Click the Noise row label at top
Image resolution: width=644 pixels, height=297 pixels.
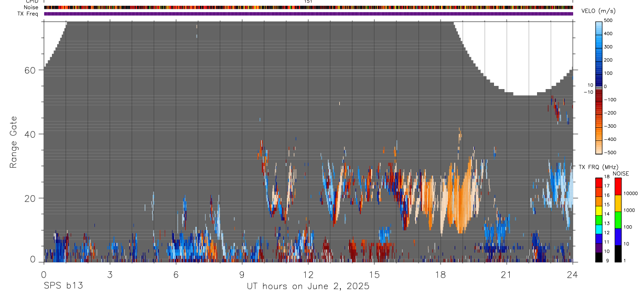click(31, 7)
